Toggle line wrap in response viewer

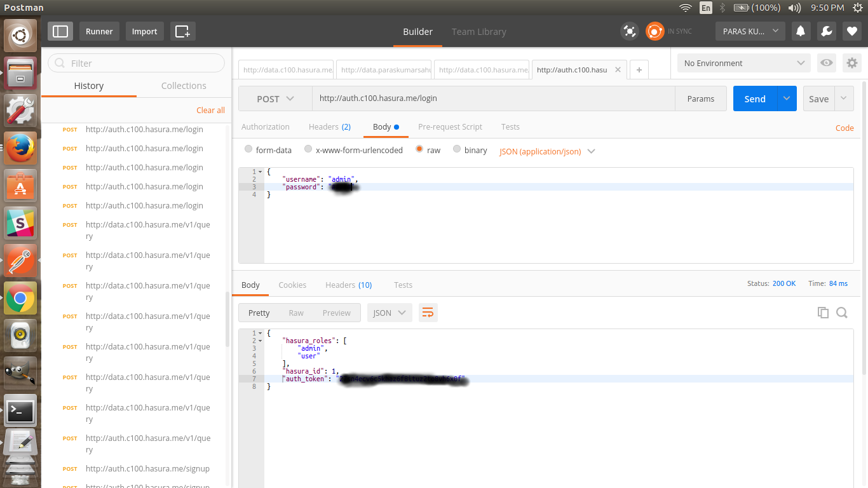pos(428,313)
